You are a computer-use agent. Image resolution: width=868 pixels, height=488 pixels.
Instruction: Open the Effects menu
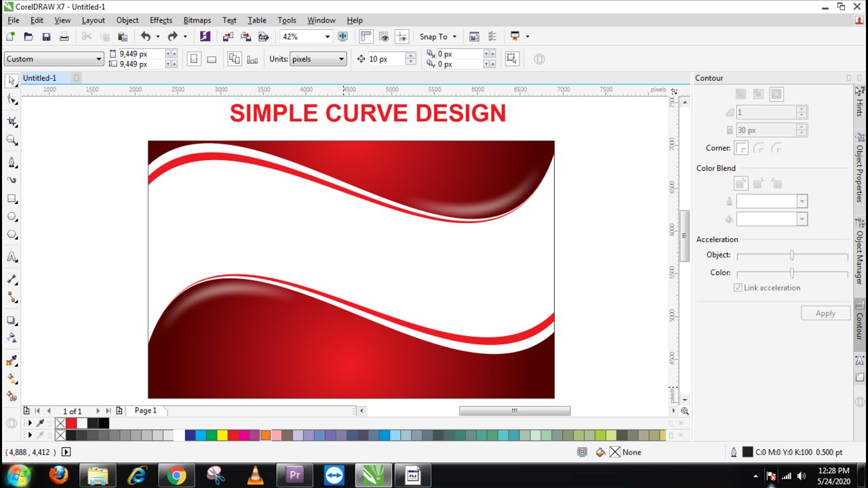click(161, 20)
